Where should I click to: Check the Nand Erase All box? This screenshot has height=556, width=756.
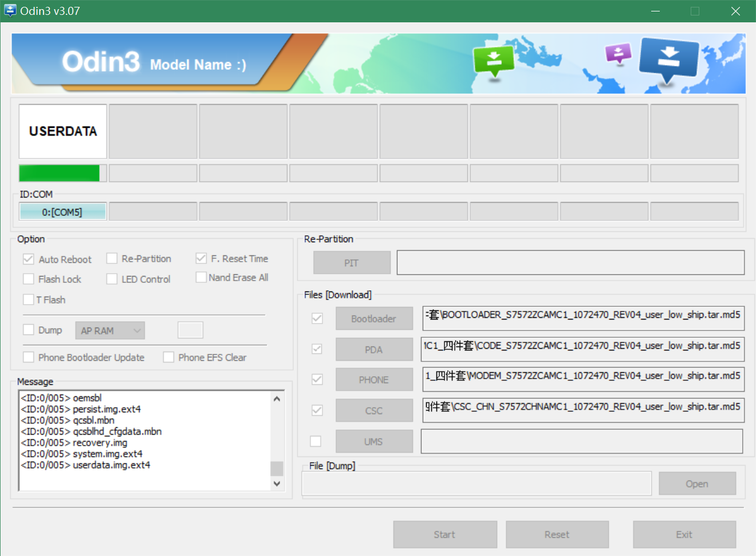tap(201, 278)
